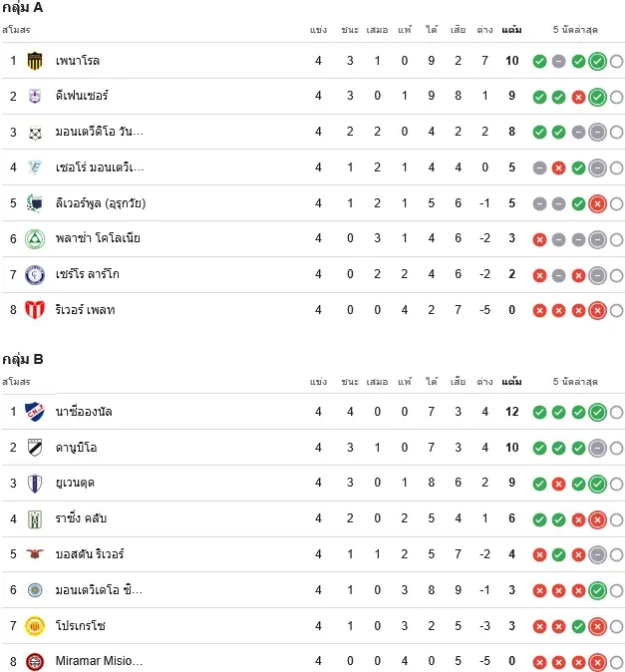Click the Plaza Colonia green circular crest
The width and height of the screenshot is (625, 672).
[x=35, y=238]
